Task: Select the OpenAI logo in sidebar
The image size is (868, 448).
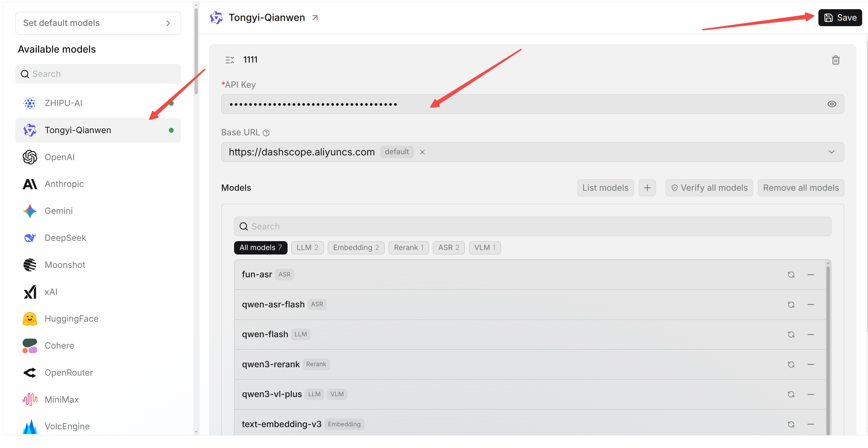Action: (30, 157)
